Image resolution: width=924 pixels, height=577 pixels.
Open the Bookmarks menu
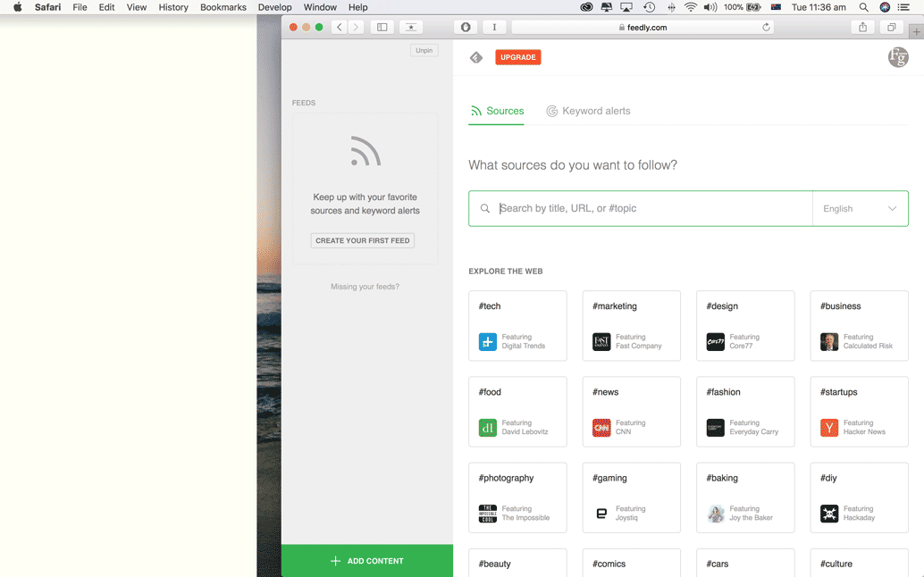tap(223, 7)
